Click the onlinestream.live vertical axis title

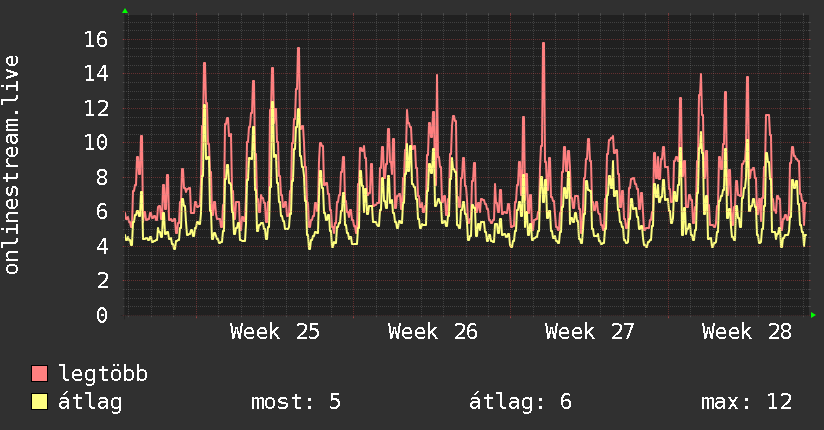pos(11,165)
